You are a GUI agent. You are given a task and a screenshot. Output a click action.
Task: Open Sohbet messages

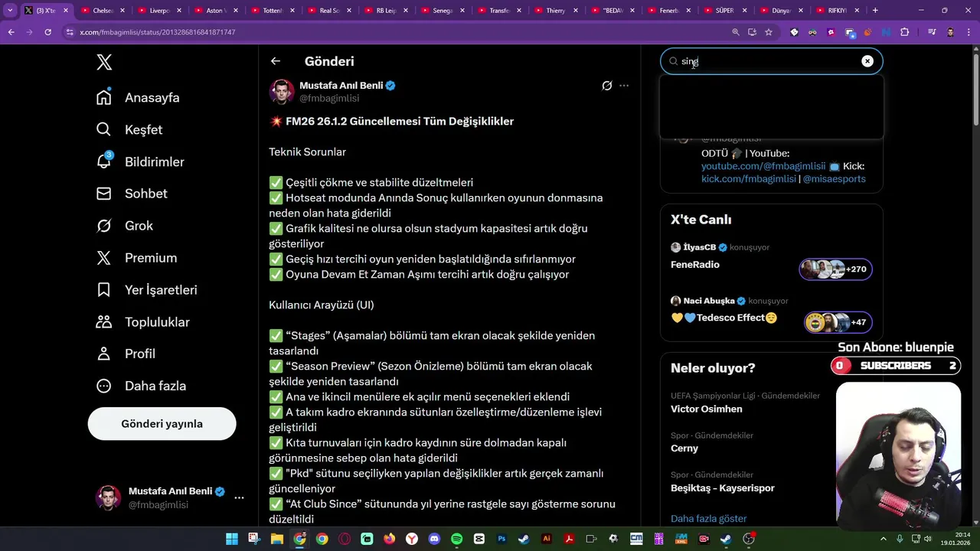click(132, 194)
